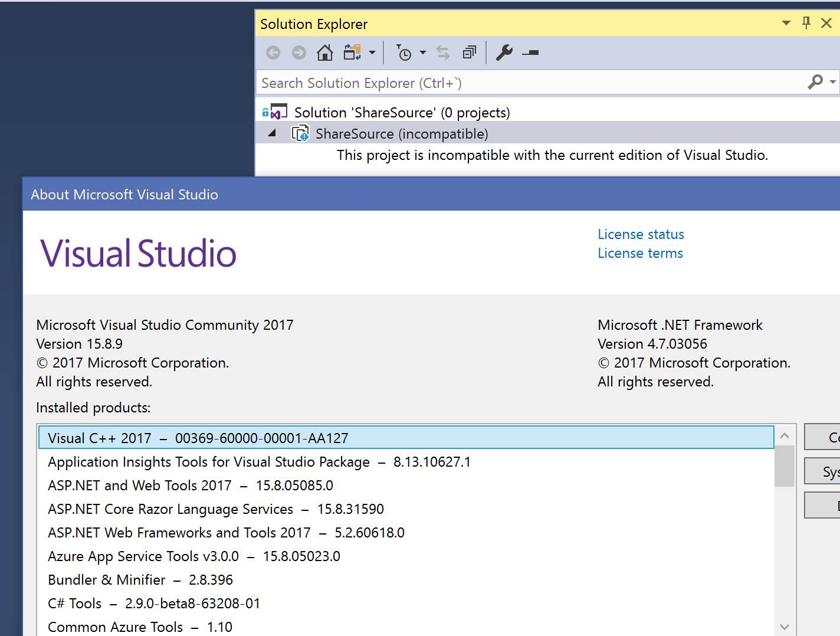Open the Switch Views dropdown arrow
Viewport: 840px width, 636px height.
click(x=373, y=53)
